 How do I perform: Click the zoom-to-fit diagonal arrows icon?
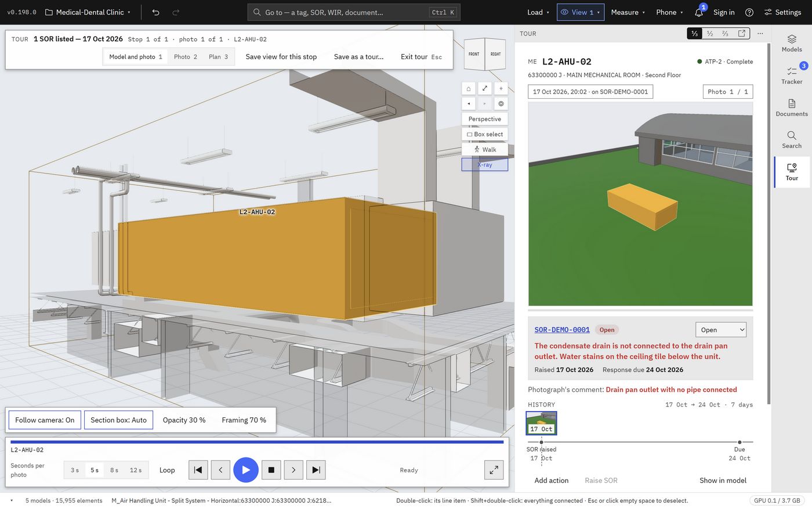[x=485, y=88]
